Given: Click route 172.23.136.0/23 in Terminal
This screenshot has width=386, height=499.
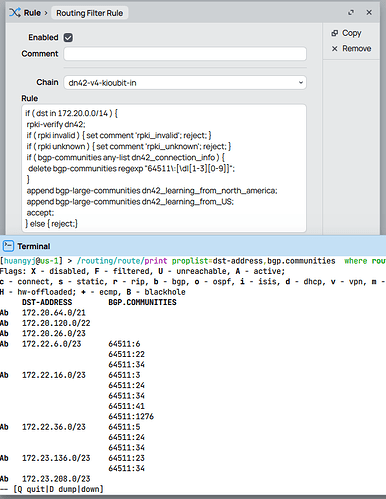Looking at the screenshot, I should pos(56,458).
